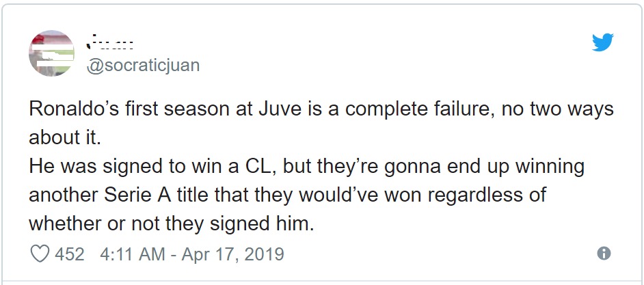644x285 pixels.
Task: Open the tweet info circle icon
Action: 604,253
